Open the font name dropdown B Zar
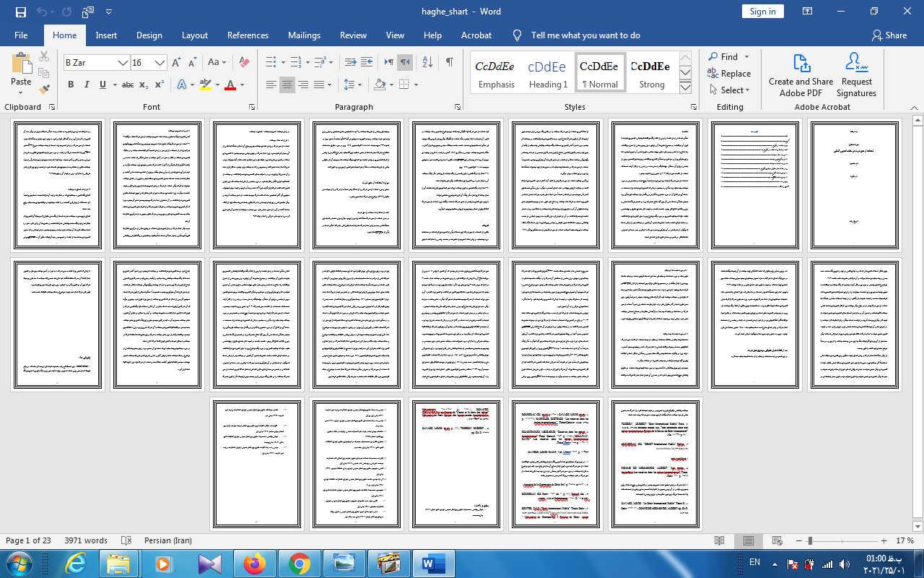Image resolution: width=924 pixels, height=578 pixels. (x=123, y=63)
